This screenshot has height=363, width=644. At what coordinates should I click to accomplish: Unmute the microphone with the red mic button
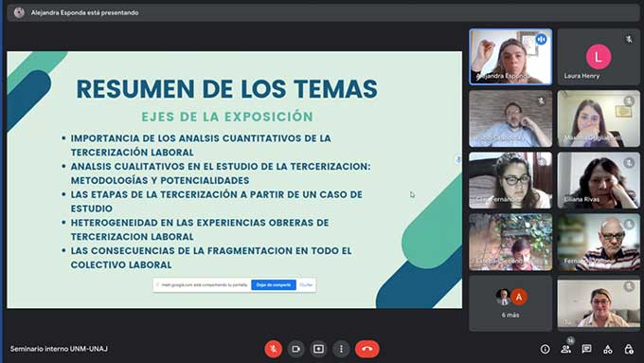[x=273, y=349]
